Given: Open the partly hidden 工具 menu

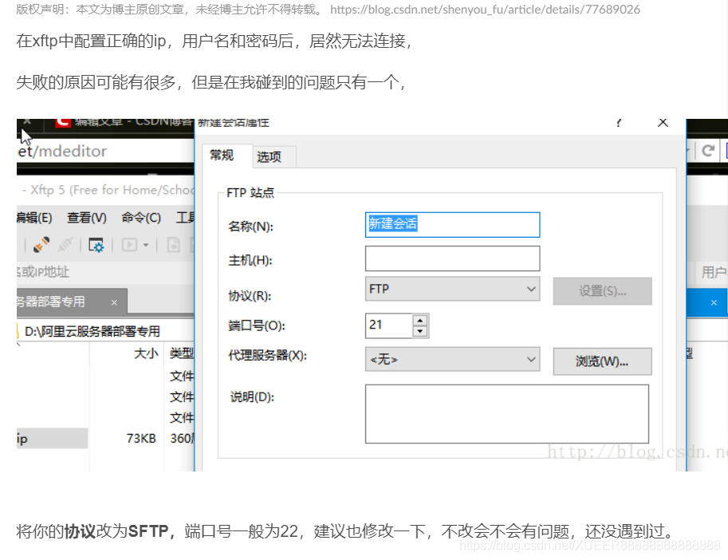Looking at the screenshot, I should [x=185, y=217].
